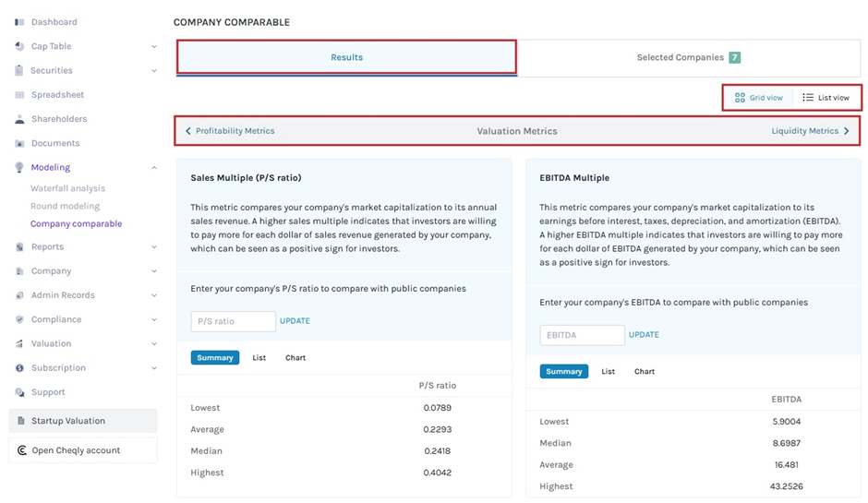868x503 pixels.
Task: Open Round modeling submenu item
Action: pyautogui.click(x=65, y=207)
